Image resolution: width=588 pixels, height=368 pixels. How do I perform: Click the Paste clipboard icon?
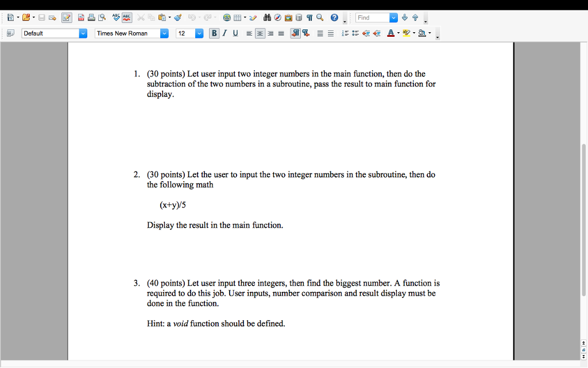point(162,18)
